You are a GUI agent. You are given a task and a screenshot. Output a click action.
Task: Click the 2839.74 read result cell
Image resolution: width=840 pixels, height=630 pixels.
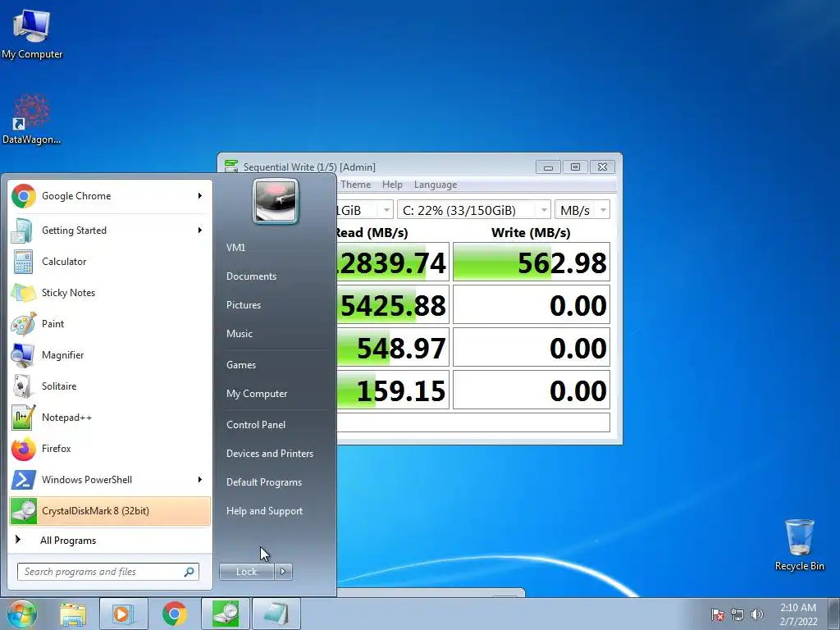pyautogui.click(x=393, y=262)
